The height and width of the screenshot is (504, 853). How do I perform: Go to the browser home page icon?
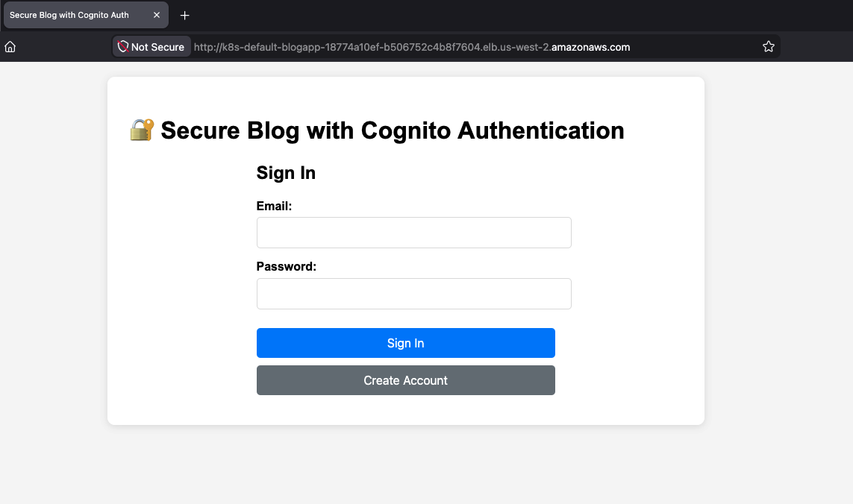10,47
